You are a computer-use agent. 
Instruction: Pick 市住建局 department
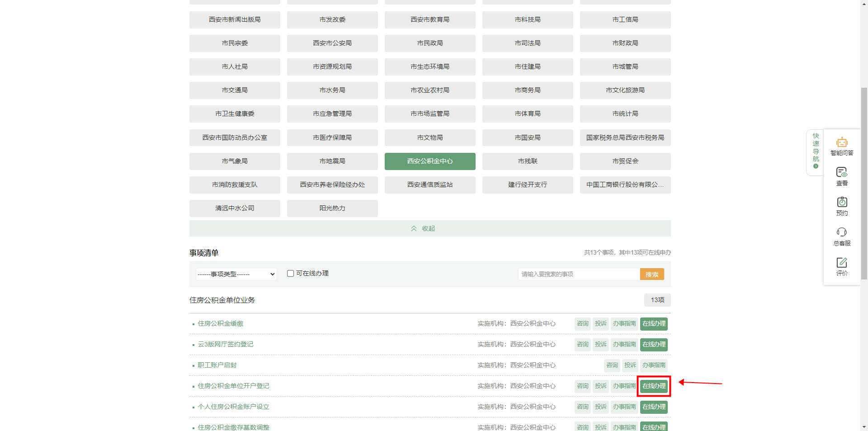(x=528, y=66)
